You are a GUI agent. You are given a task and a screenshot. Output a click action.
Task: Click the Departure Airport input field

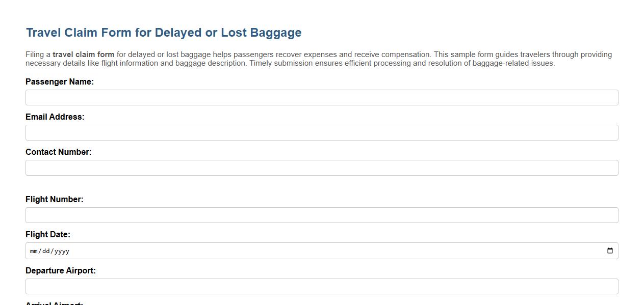(321, 286)
